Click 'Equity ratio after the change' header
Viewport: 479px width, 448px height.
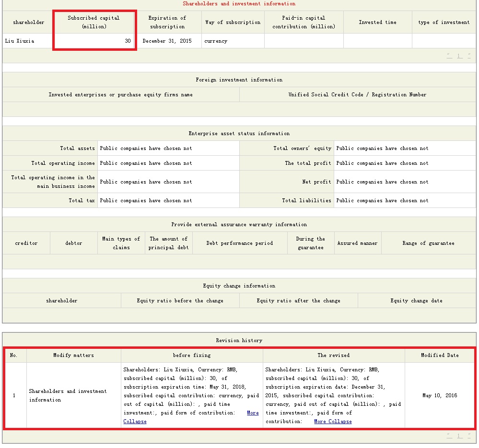point(298,300)
